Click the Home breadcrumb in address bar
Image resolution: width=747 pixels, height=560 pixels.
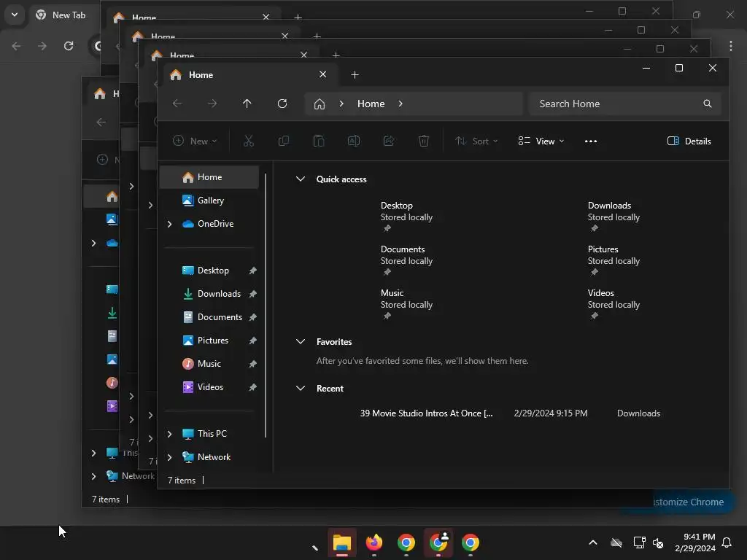[x=371, y=104]
